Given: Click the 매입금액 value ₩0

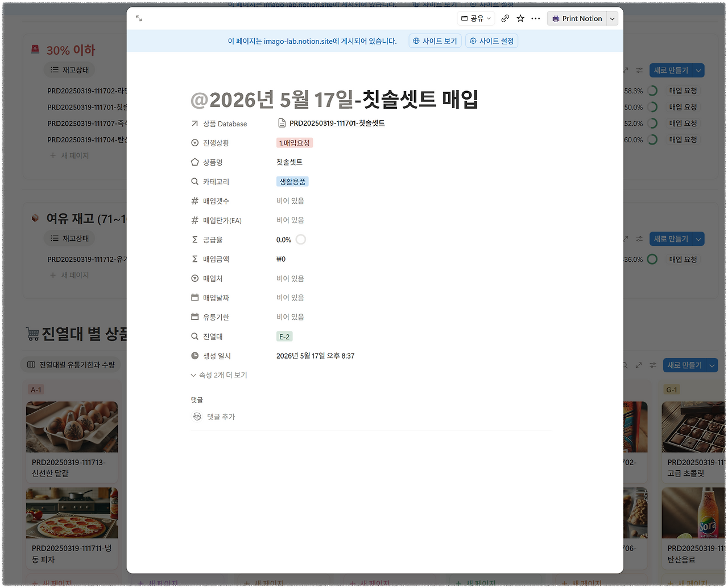Looking at the screenshot, I should click(x=281, y=259).
